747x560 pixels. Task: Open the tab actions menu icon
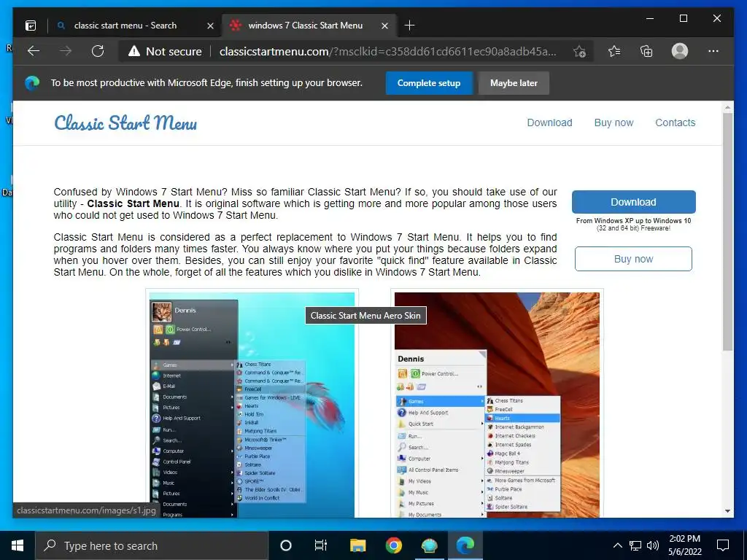31,26
